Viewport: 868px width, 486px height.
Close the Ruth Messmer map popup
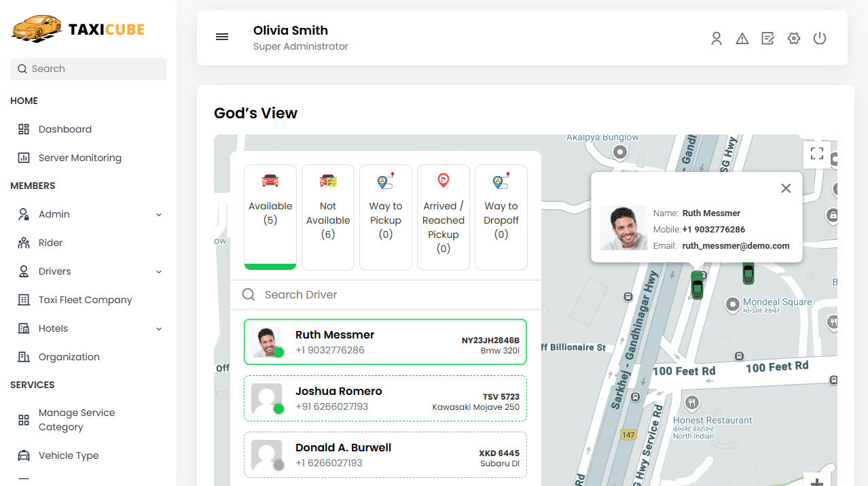point(786,188)
